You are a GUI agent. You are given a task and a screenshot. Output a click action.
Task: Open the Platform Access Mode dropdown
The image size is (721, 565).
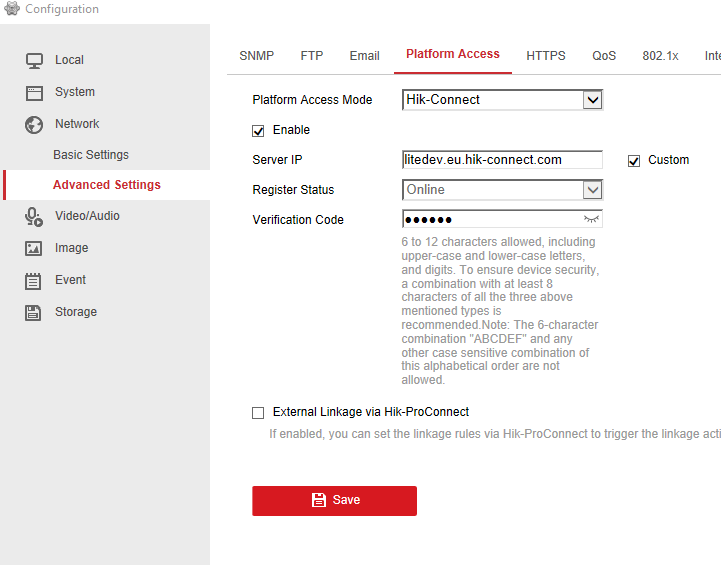click(x=592, y=100)
